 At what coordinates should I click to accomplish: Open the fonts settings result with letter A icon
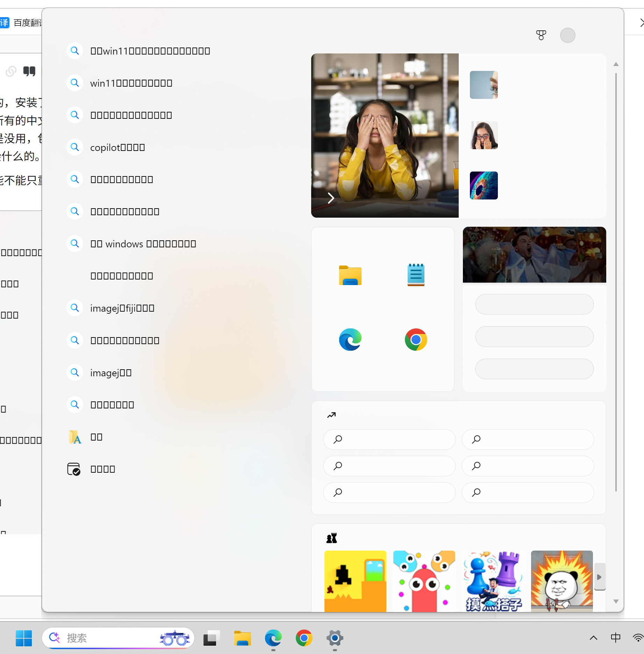[75, 437]
